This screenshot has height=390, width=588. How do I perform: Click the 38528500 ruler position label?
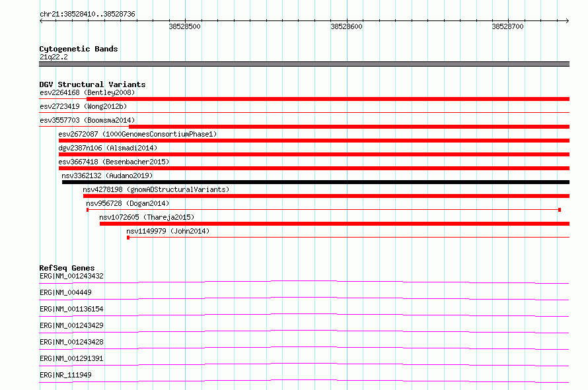184,26
